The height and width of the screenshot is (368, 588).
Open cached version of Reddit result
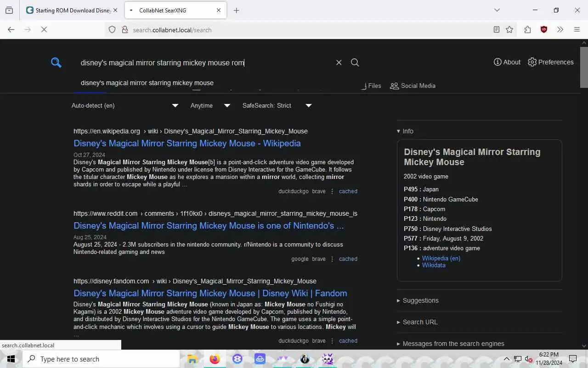coord(348,259)
